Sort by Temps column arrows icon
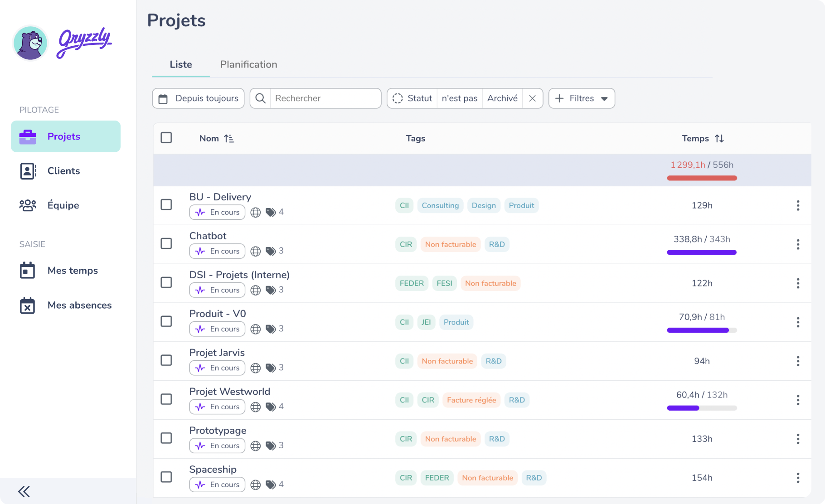 (719, 139)
